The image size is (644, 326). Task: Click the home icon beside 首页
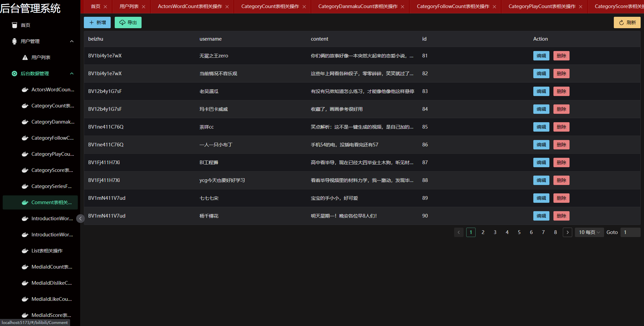pyautogui.click(x=14, y=25)
